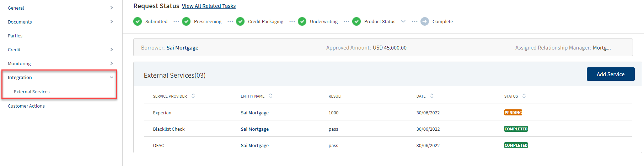
Task: Sort the table by Entity Name arrows
Action: (270, 96)
